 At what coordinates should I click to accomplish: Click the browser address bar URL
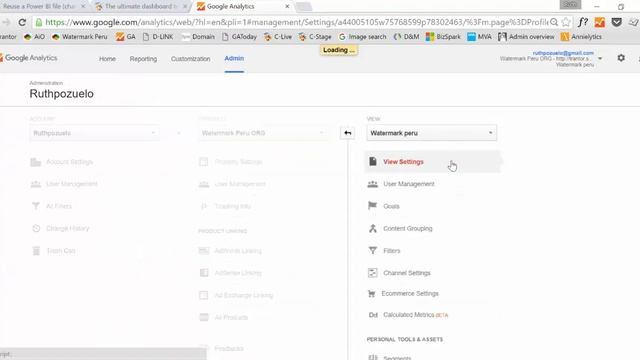[296, 22]
